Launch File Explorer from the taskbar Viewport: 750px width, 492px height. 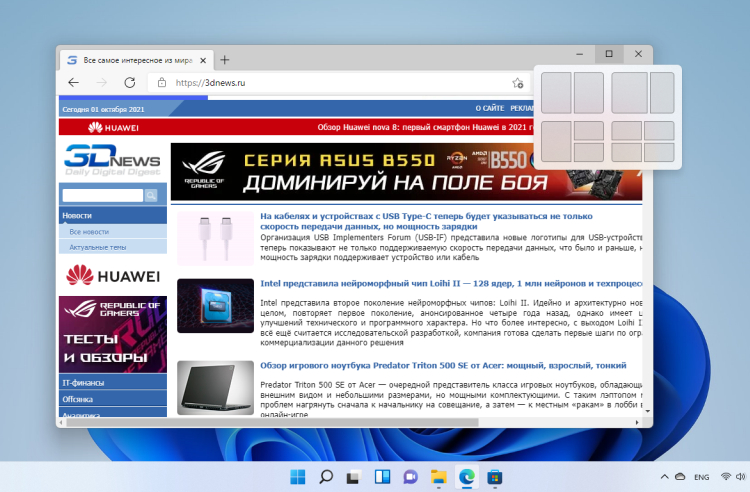[438, 477]
